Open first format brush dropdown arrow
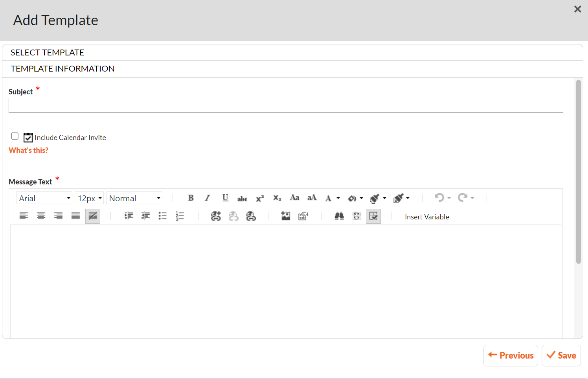The width and height of the screenshot is (588, 379). click(x=384, y=198)
